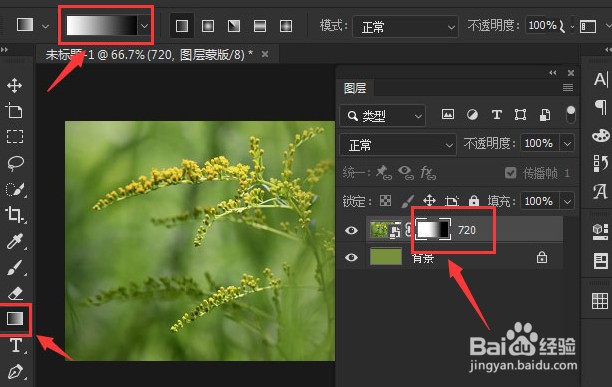
Task: Open the 3D panel cube icon
Action: [x=600, y=231]
